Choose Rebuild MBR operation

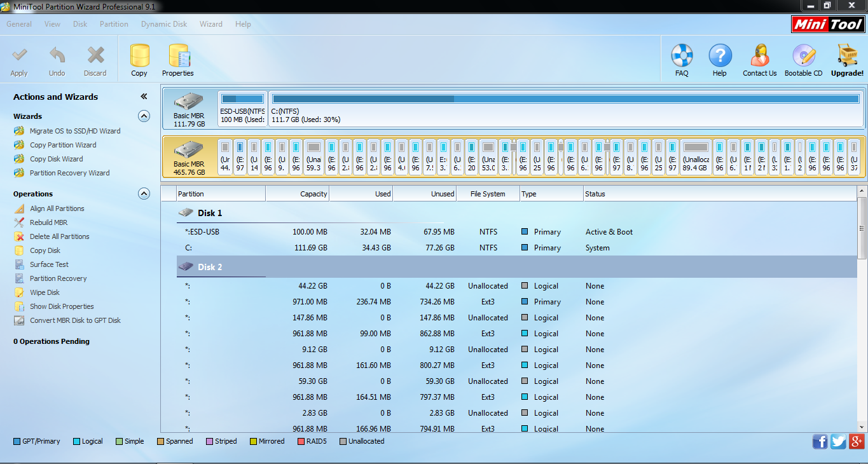pyautogui.click(x=48, y=222)
